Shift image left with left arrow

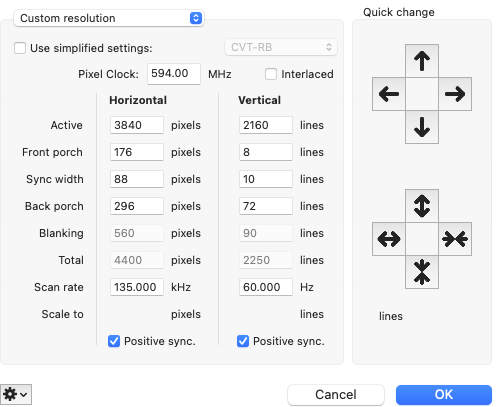point(389,94)
